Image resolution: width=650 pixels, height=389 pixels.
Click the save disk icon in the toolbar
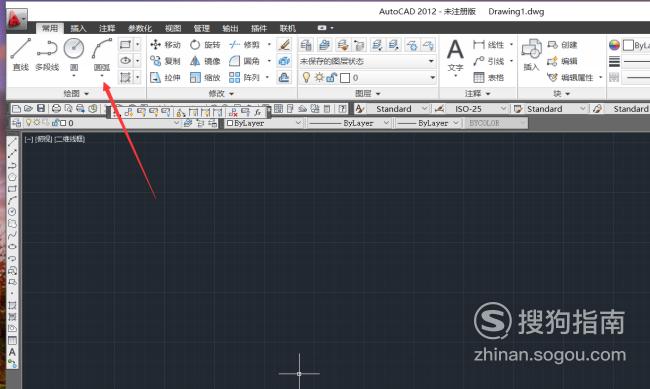point(41,109)
